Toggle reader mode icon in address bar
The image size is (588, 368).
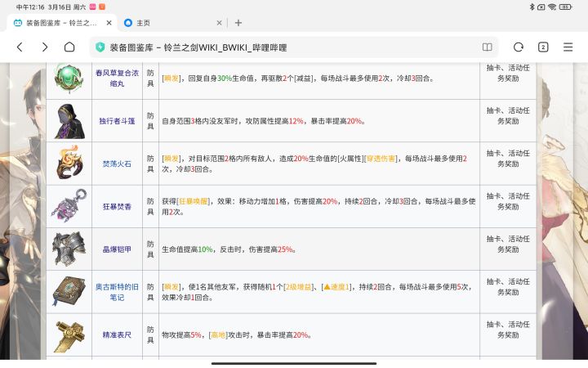pyautogui.click(x=488, y=47)
